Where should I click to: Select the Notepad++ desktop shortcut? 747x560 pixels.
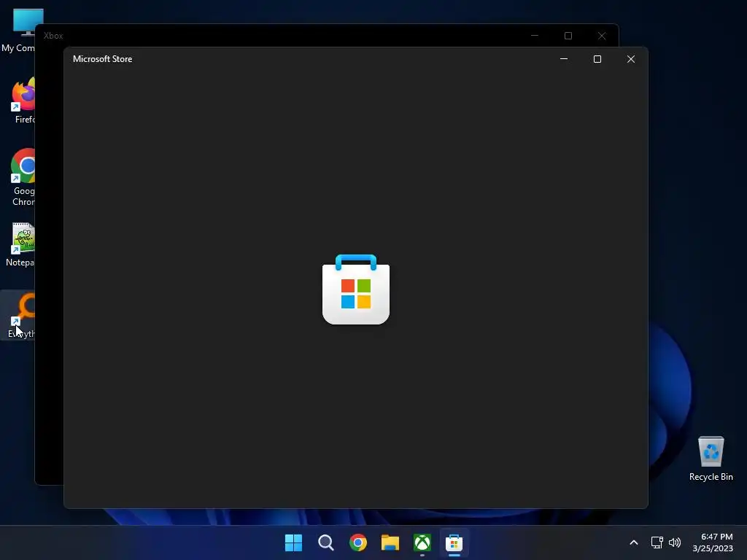click(x=21, y=244)
